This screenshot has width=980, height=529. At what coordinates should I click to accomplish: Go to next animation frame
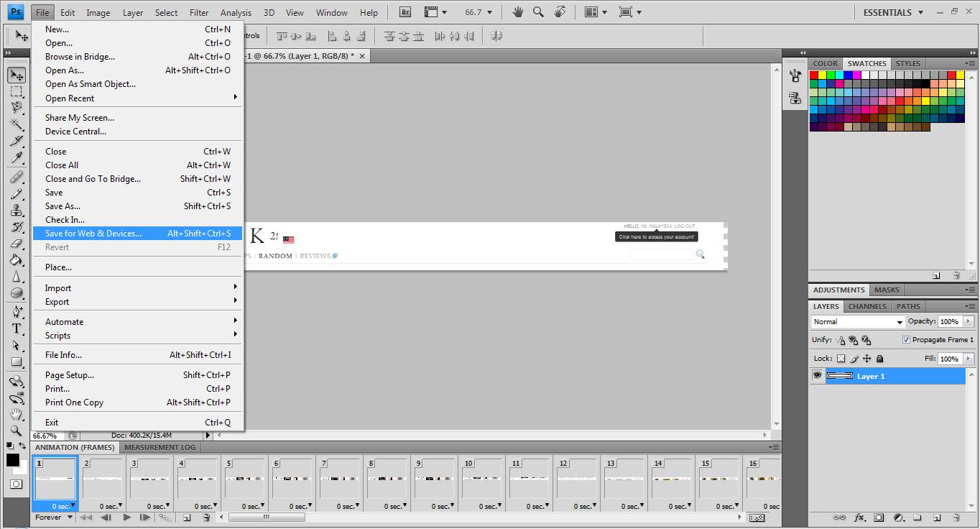[146, 517]
